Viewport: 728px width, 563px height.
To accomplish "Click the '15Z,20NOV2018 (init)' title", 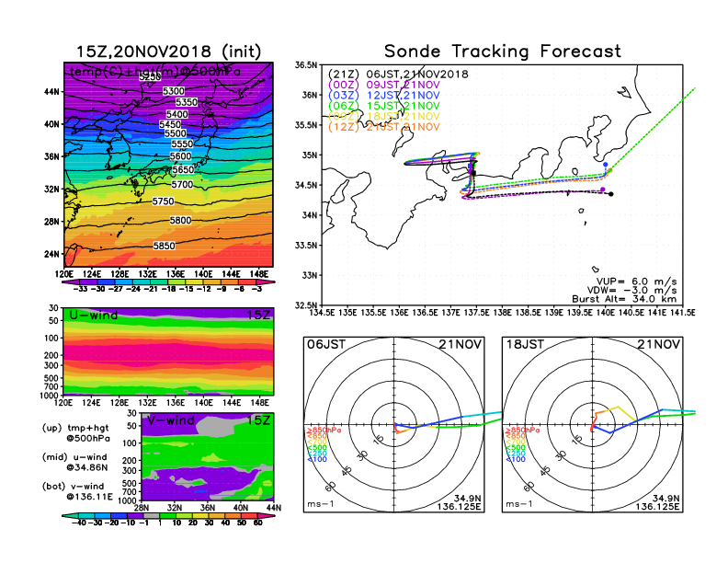I will click(168, 52).
